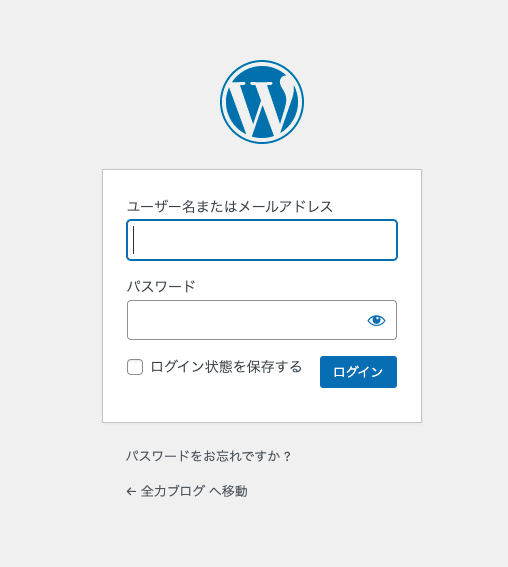
Task: Place cursor in the username or email box
Action: [x=262, y=240]
